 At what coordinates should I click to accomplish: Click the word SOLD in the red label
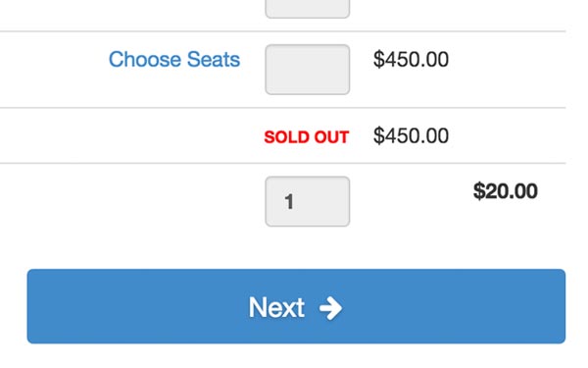[x=287, y=137]
